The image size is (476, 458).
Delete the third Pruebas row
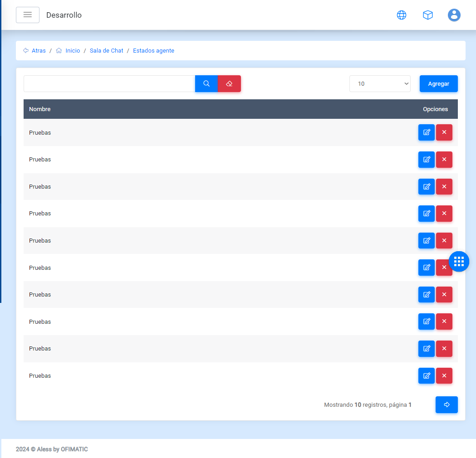pyautogui.click(x=444, y=186)
